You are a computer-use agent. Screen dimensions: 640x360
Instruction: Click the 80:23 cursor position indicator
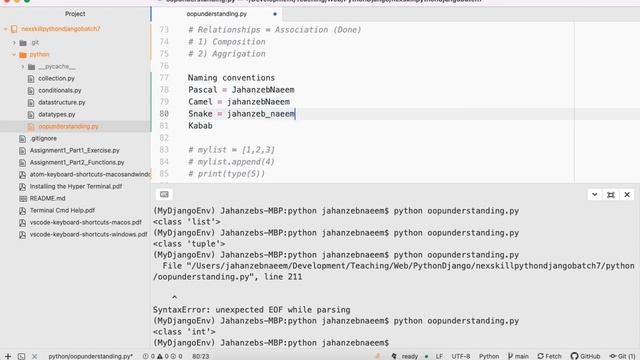tap(200, 356)
